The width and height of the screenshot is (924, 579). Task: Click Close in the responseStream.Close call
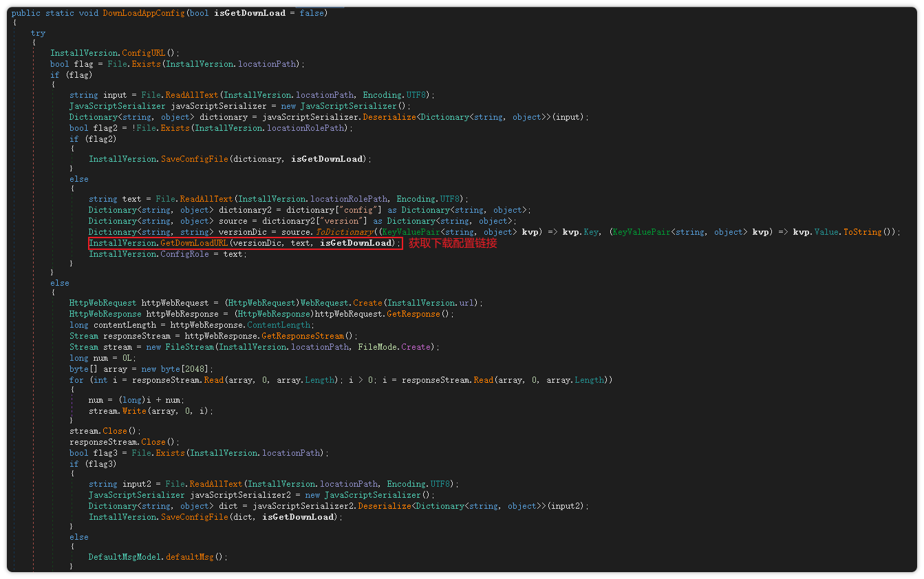point(153,442)
